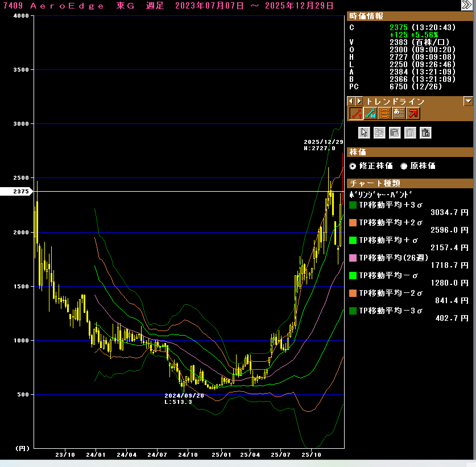
Task: Click the 時価情報 section header
Action: pos(409,16)
